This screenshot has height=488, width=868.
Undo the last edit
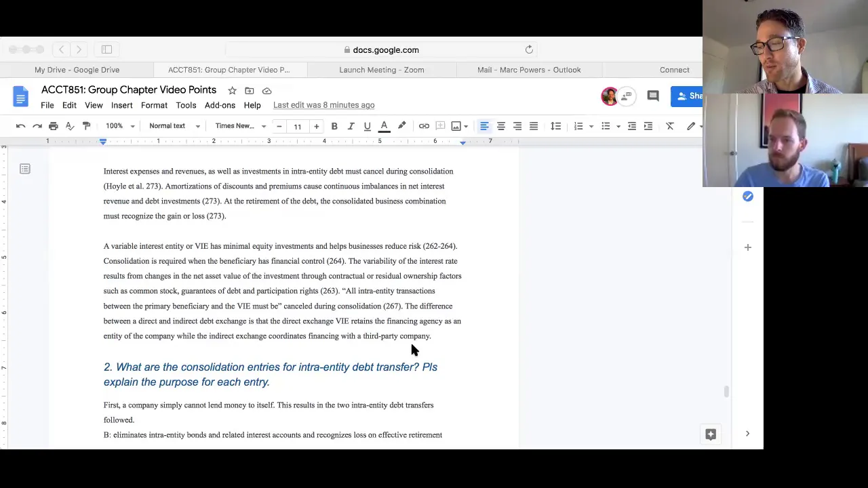pos(21,126)
